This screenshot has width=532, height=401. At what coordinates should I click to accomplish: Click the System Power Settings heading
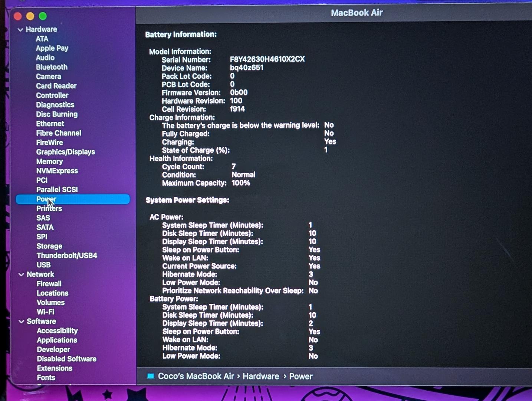187,200
